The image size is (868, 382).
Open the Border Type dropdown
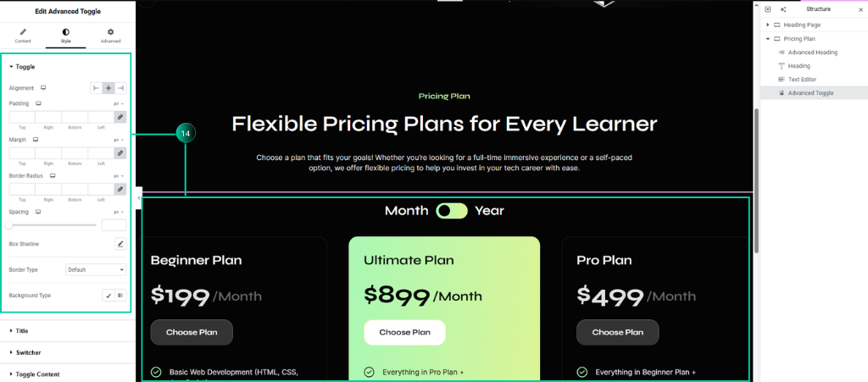pyautogui.click(x=96, y=270)
